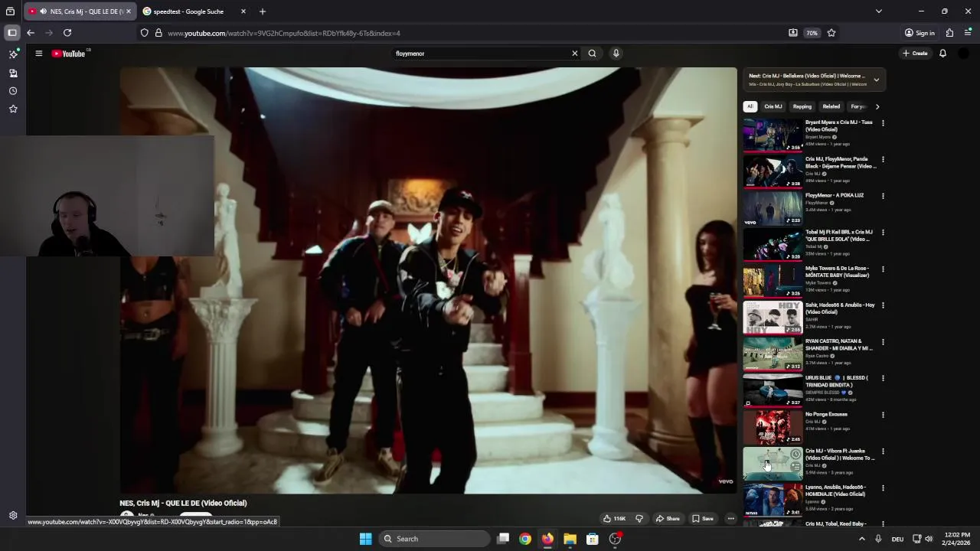Save the video to a playlist
This screenshot has width=980, height=551.
(703, 519)
